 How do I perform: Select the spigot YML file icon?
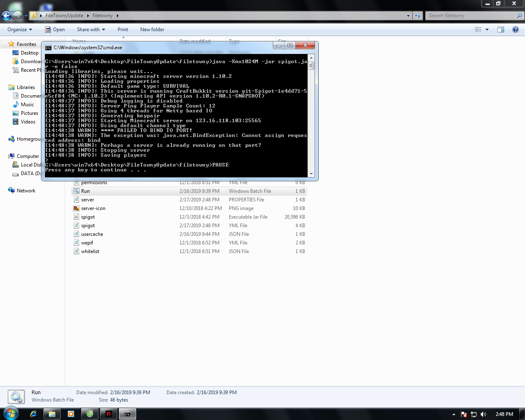[x=76, y=226]
